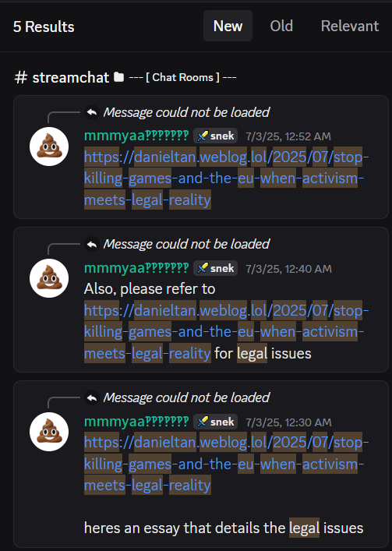Open the weblog link in the 12:30 AM message
392x551 pixels.
[226, 464]
